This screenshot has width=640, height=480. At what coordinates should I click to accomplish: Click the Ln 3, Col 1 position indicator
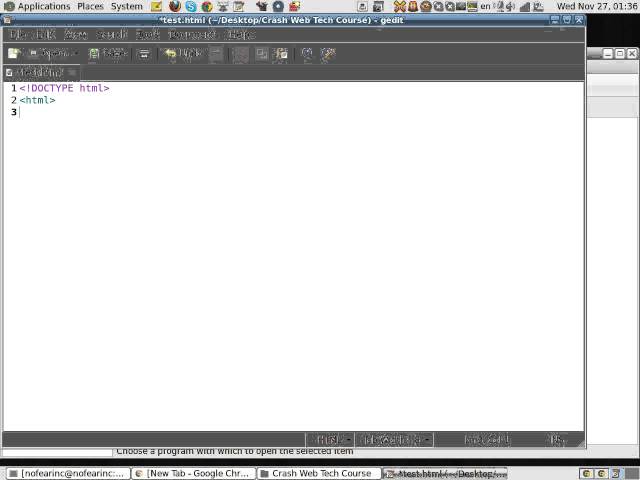point(487,440)
